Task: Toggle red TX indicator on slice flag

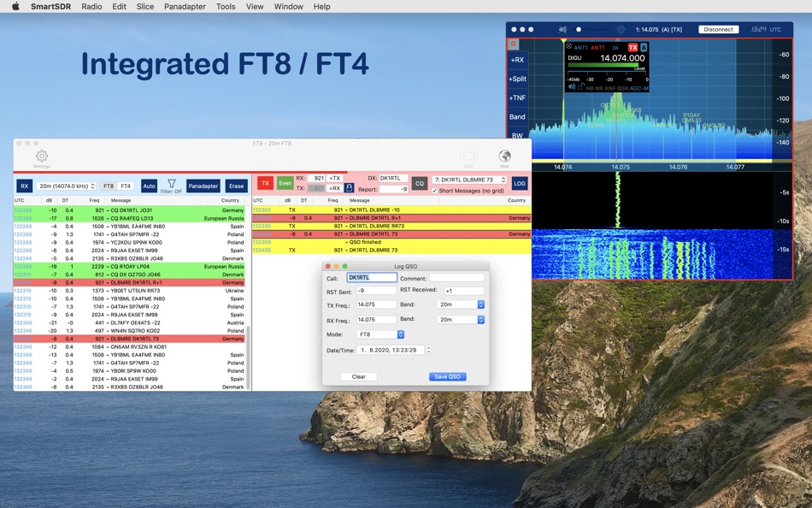Action: [633, 47]
